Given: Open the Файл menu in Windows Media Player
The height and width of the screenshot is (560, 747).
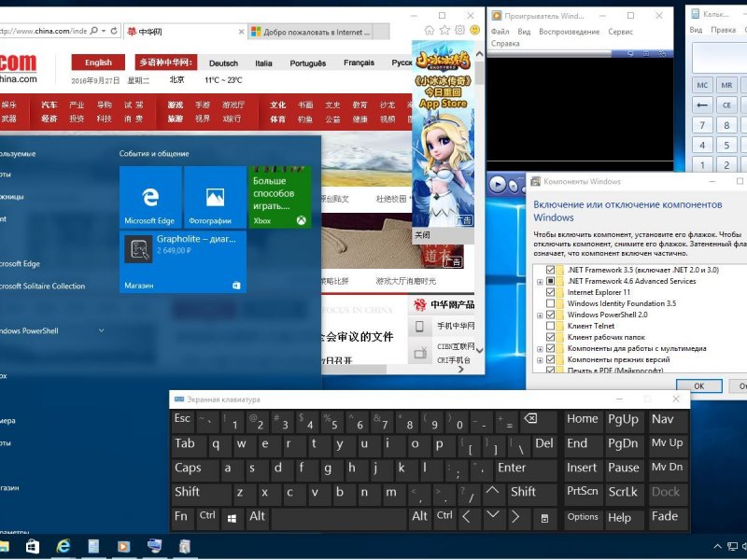Looking at the screenshot, I should [500, 32].
